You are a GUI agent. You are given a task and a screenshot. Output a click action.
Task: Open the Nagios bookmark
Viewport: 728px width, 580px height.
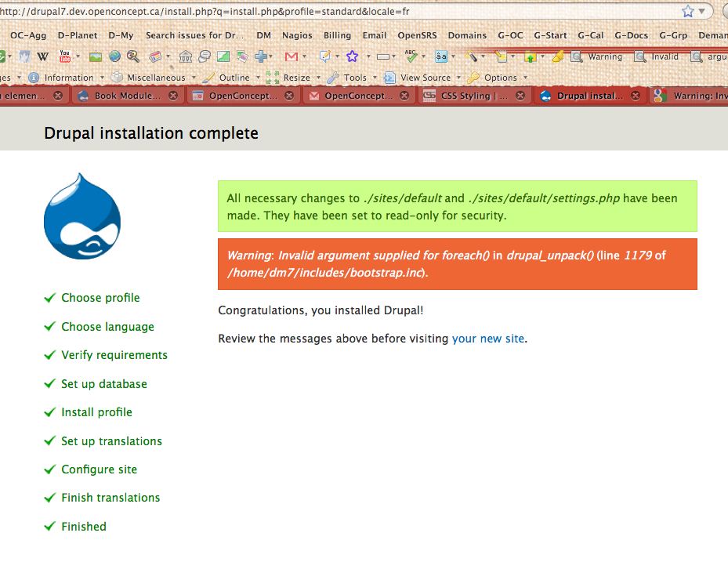click(296, 35)
